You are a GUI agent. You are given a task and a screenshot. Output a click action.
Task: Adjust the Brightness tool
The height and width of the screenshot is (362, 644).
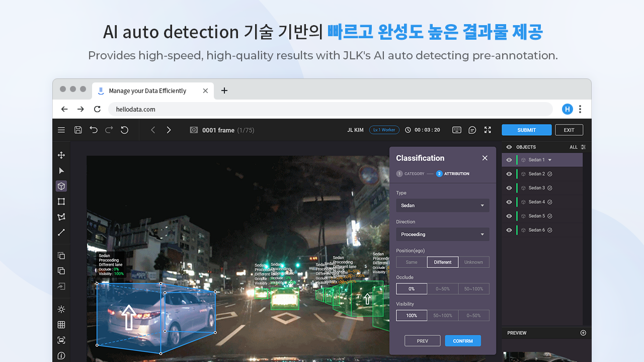(x=61, y=309)
